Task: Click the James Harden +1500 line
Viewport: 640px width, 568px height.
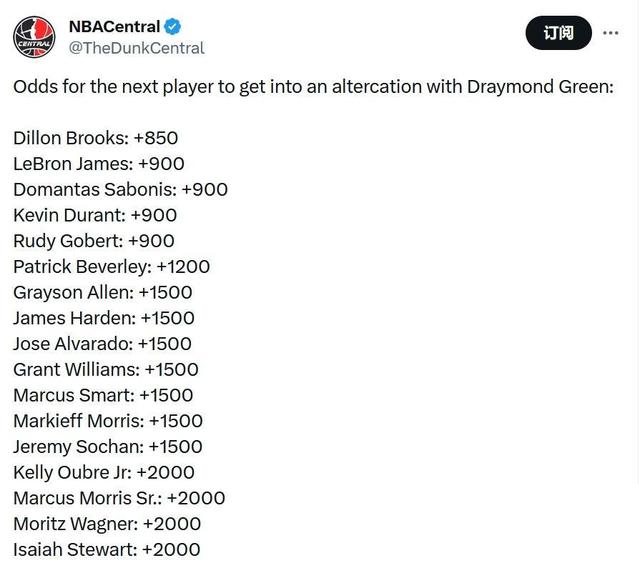Action: pos(103,318)
